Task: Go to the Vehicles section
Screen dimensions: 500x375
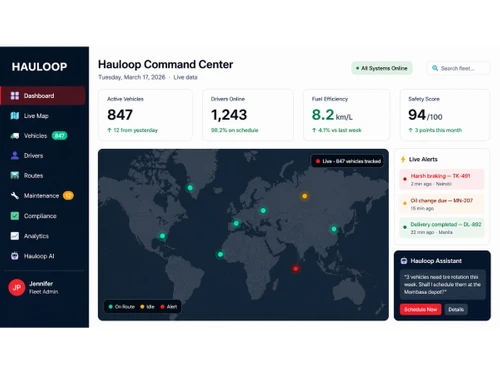Action: pyautogui.click(x=43, y=136)
